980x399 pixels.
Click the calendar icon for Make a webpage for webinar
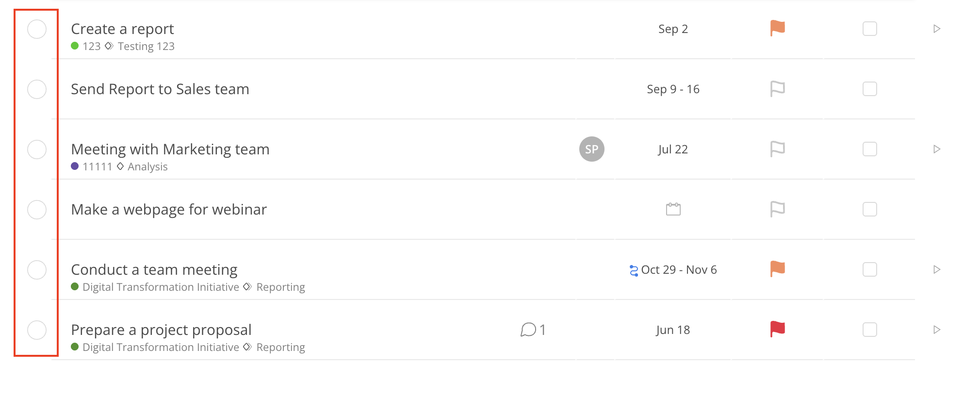tap(673, 209)
